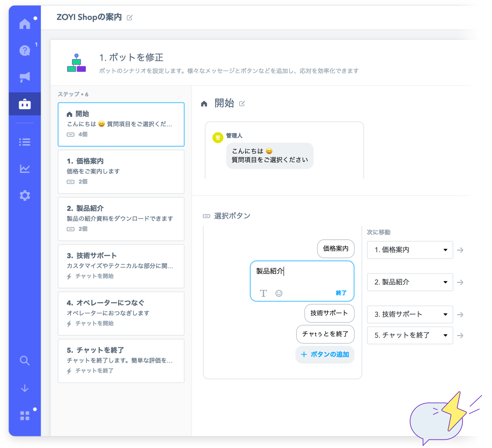This screenshot has width=492, height=448.
Task: Select the 3. 技術サポート step
Action: point(121,266)
